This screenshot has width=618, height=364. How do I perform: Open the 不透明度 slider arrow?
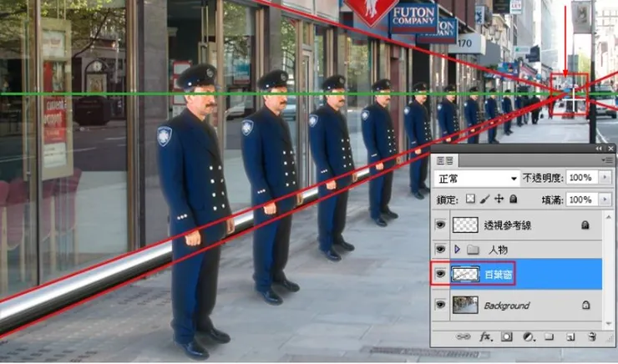(x=605, y=178)
